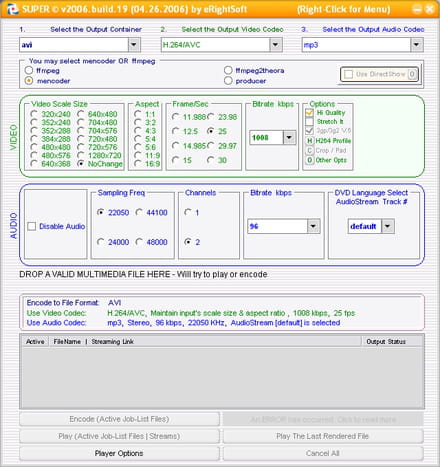Toggle the 3gp/3g2 V.6 checkbox

point(309,130)
